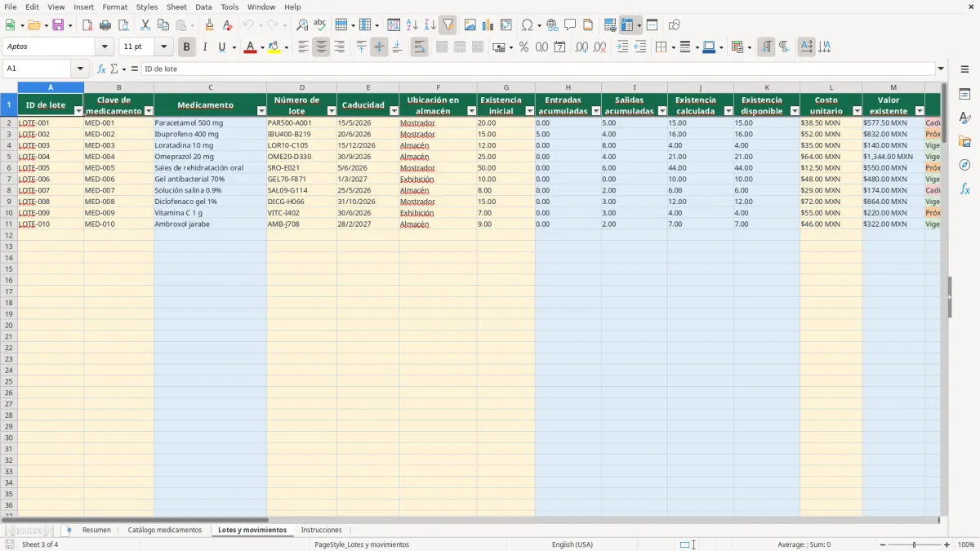Toggle Center Vertically alignment
This screenshot has width=980, height=551.
click(x=379, y=47)
